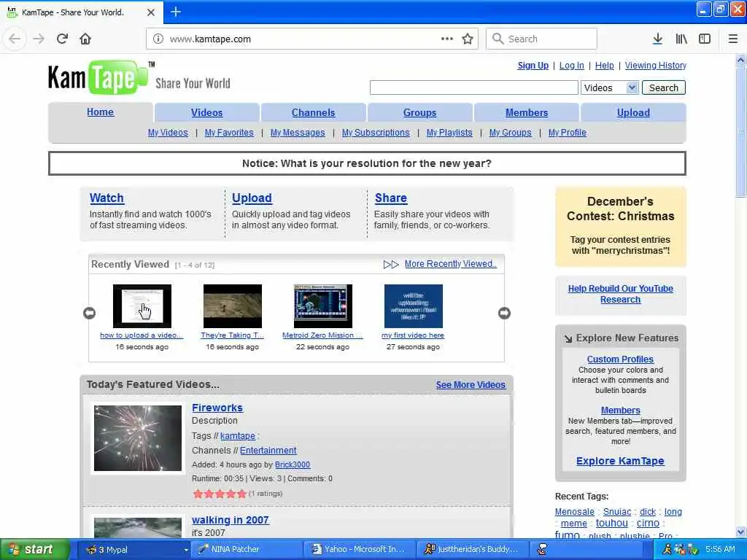This screenshot has width=747, height=560.
Task: Click the KamTape logo
Action: [98, 77]
